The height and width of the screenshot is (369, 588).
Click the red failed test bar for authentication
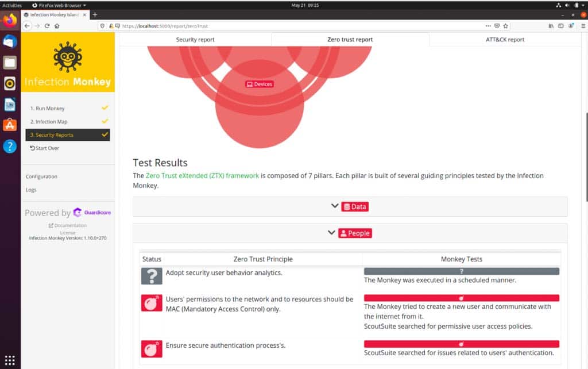[461, 344]
